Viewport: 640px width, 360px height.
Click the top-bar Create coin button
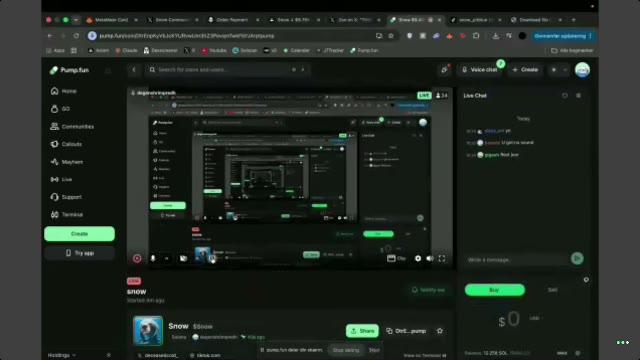click(x=525, y=70)
